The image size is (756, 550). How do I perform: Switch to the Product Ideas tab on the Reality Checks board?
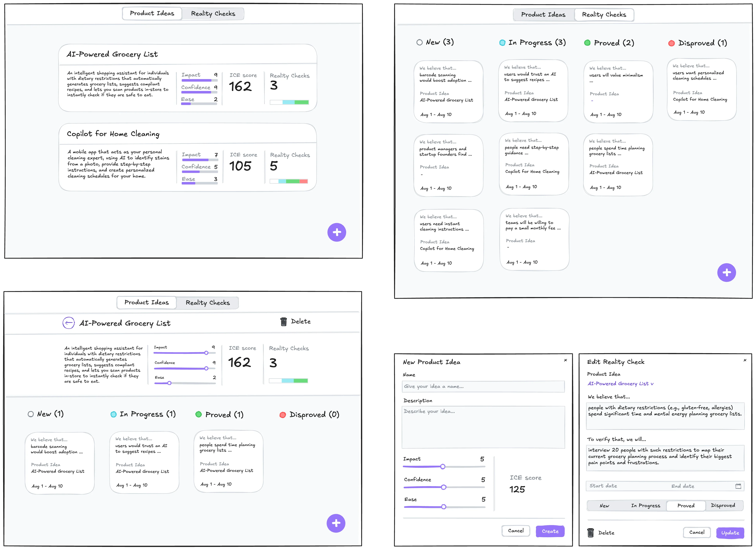pyautogui.click(x=543, y=15)
